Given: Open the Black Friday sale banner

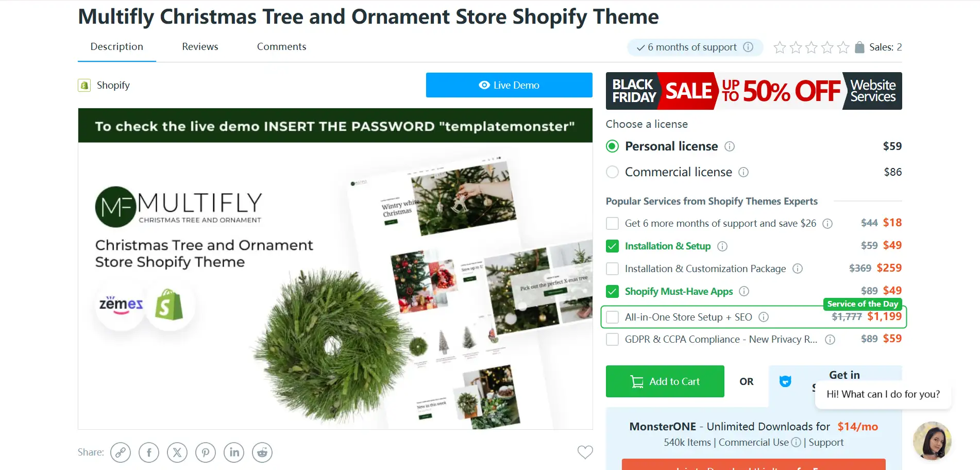Looking at the screenshot, I should pyautogui.click(x=754, y=91).
